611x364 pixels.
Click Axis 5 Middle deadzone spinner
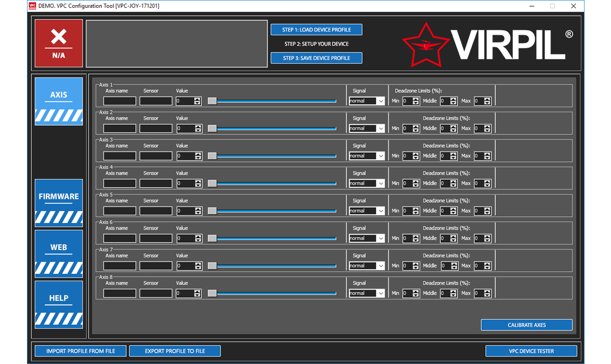449,211
